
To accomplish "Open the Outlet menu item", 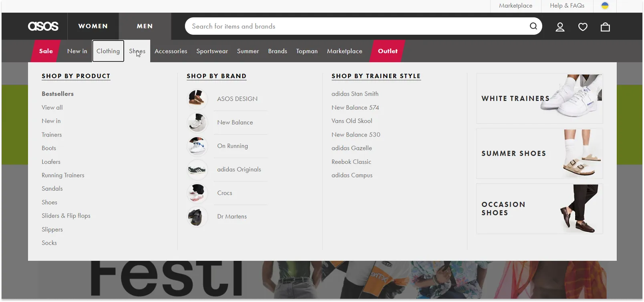I will tap(388, 51).
